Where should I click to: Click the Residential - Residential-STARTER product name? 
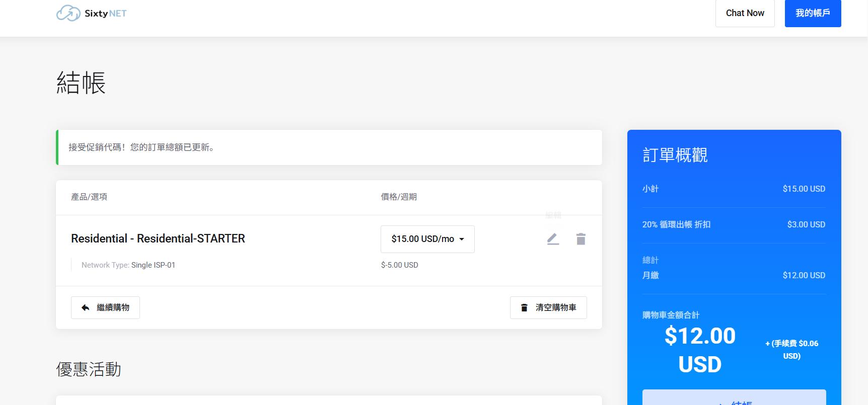pos(158,238)
